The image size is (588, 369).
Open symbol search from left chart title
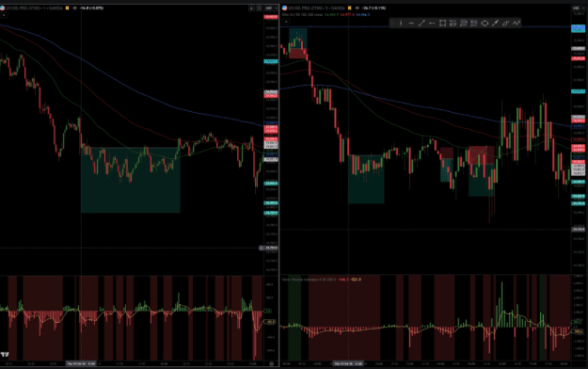[x=34, y=8]
